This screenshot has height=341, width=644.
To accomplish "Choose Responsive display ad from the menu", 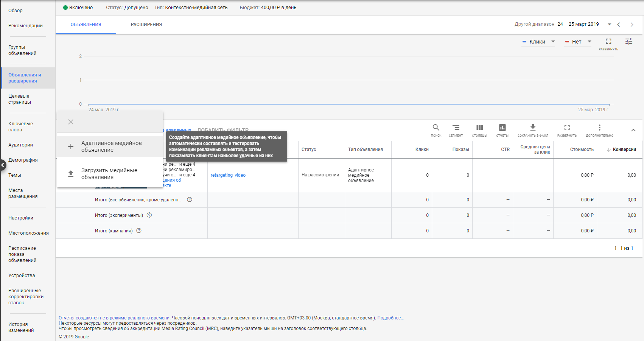I will tap(111, 146).
